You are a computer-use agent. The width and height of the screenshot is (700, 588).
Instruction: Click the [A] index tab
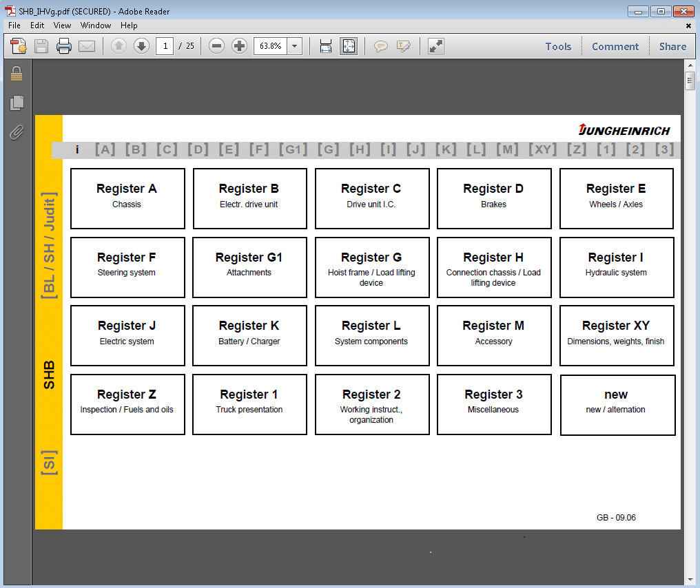click(105, 149)
